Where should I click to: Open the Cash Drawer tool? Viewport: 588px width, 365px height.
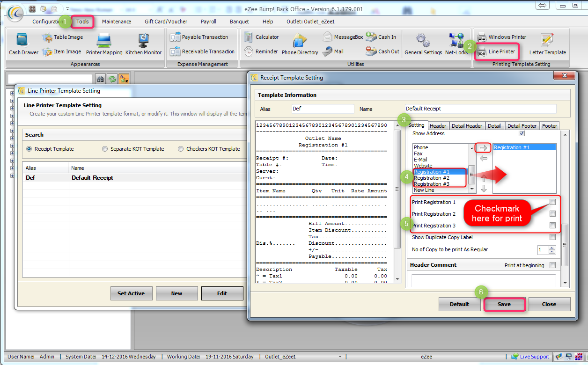pyautogui.click(x=23, y=44)
